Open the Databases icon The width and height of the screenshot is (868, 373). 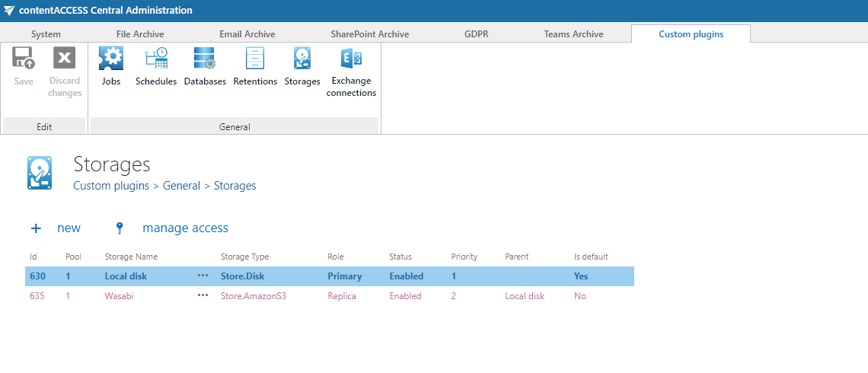point(205,58)
